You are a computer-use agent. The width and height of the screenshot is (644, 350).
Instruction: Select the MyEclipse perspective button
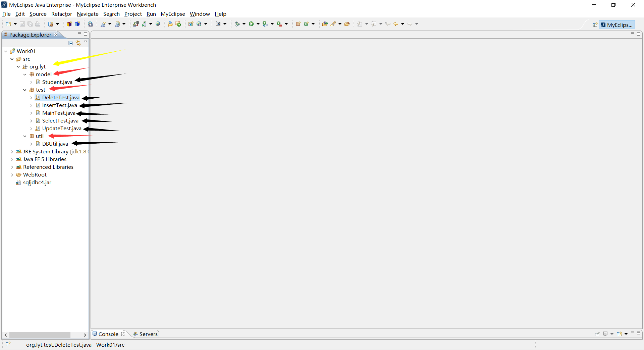click(617, 25)
